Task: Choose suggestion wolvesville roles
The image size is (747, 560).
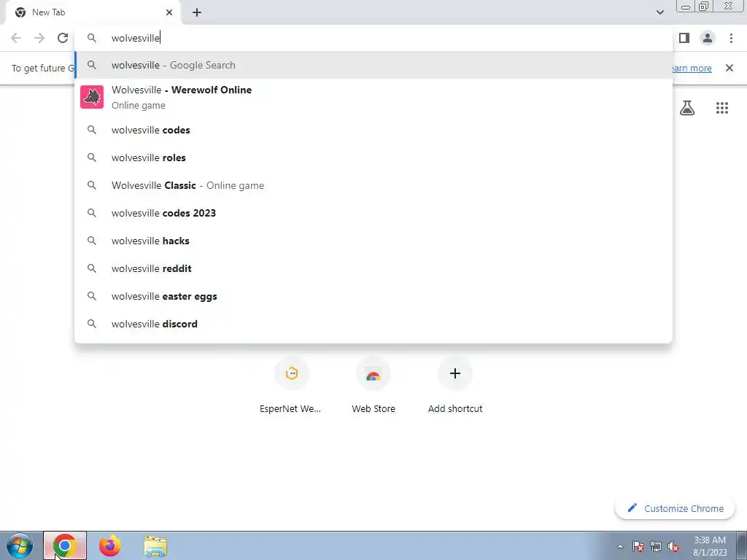Action: pyautogui.click(x=373, y=157)
